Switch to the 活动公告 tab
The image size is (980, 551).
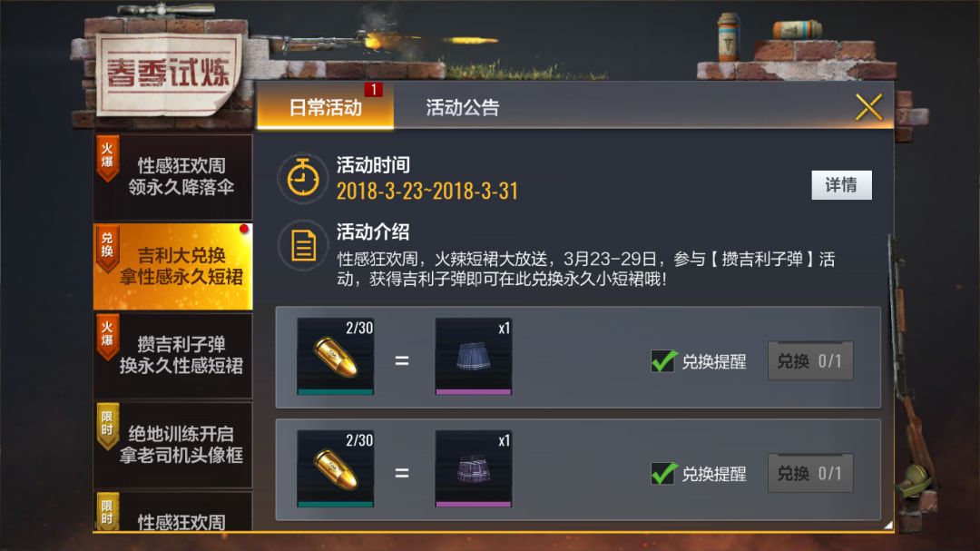coord(463,107)
